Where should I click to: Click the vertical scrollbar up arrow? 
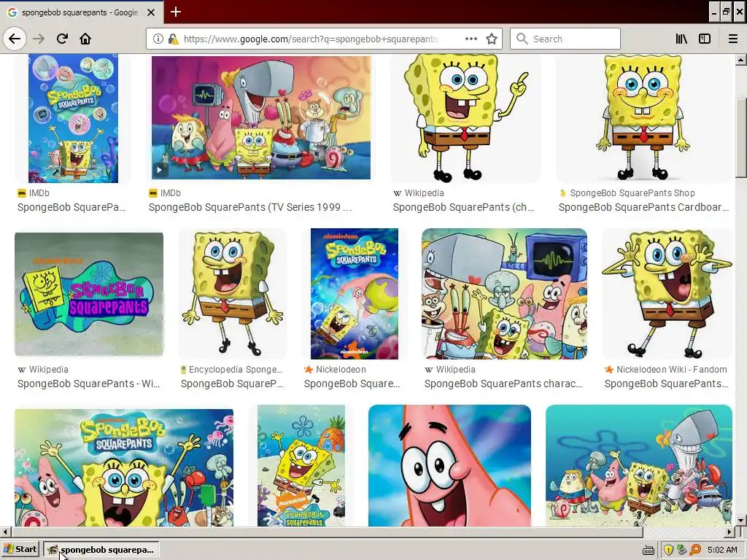point(741,60)
